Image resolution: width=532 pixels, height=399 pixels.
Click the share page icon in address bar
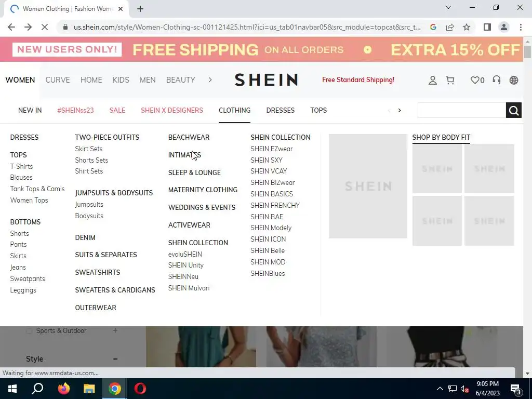(x=450, y=27)
